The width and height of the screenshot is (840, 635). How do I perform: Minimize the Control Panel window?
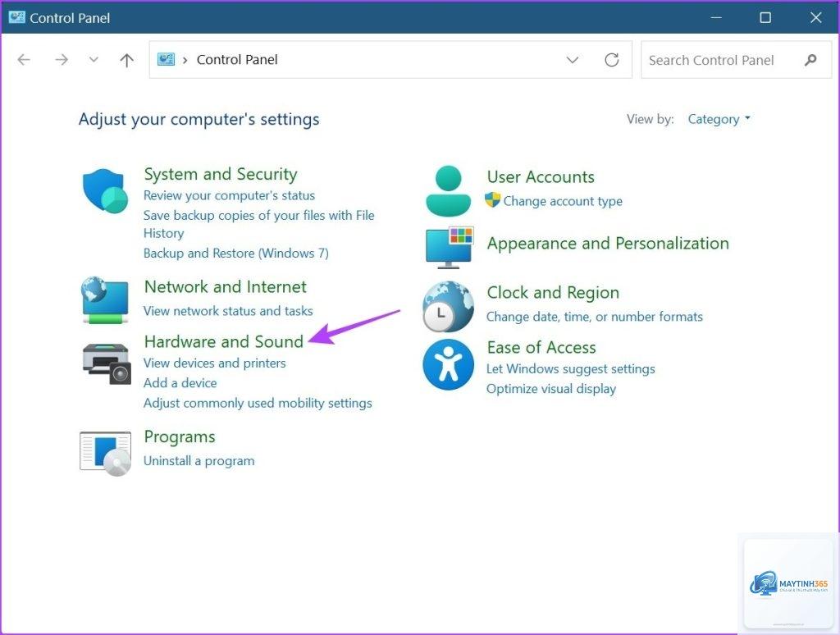716,17
